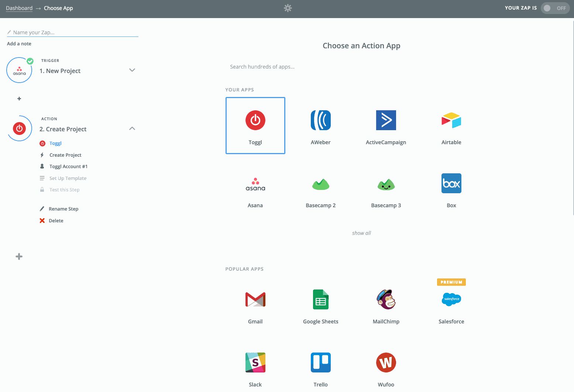Click the red X Delete icon
Screen dimensions: 574x392
pyautogui.click(x=42, y=221)
